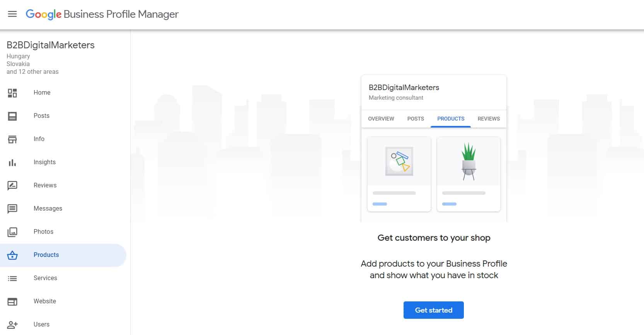View Insights in sidebar
This screenshot has height=335, width=644.
tap(63, 162)
